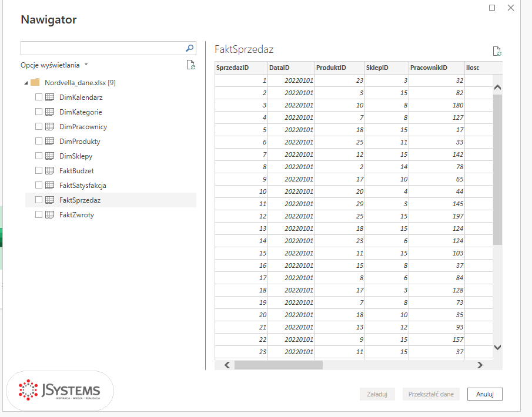The width and height of the screenshot is (532, 417).
Task: Collapse the Nordvella_dane.xlsx tree node
Action: click(26, 83)
